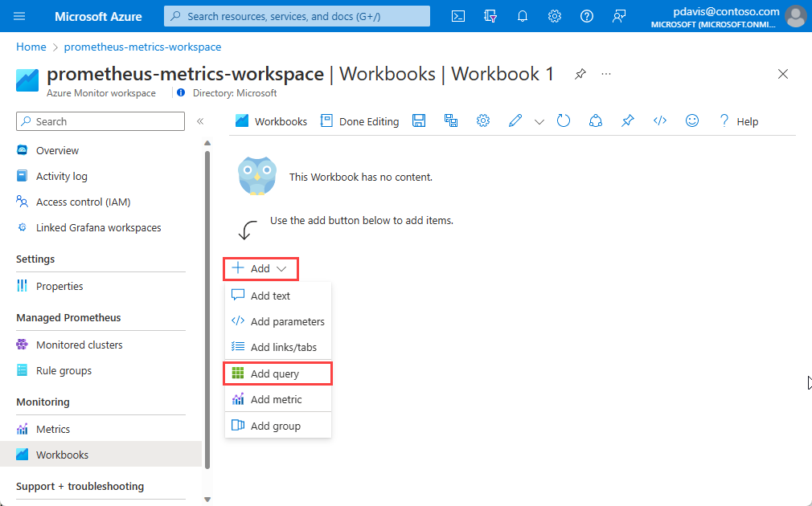Open workbook settings gear in toolbar

tap(482, 121)
